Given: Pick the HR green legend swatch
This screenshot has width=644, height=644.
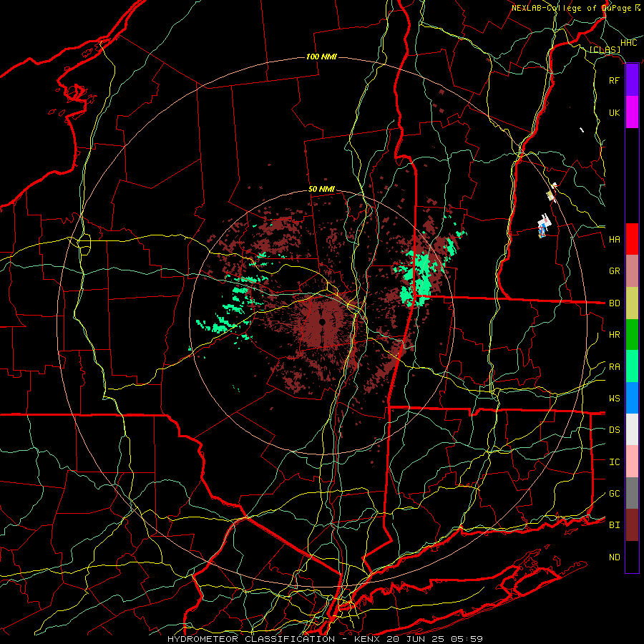Looking at the screenshot, I should (632, 334).
